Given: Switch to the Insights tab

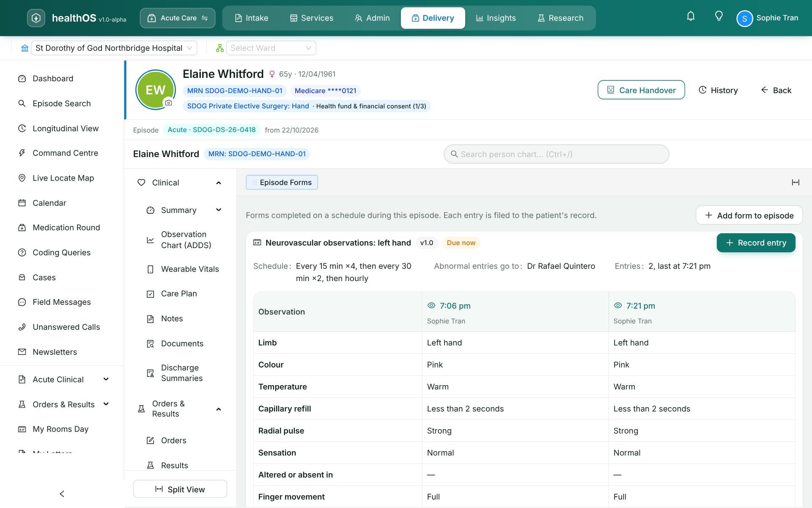Looking at the screenshot, I should point(496,18).
